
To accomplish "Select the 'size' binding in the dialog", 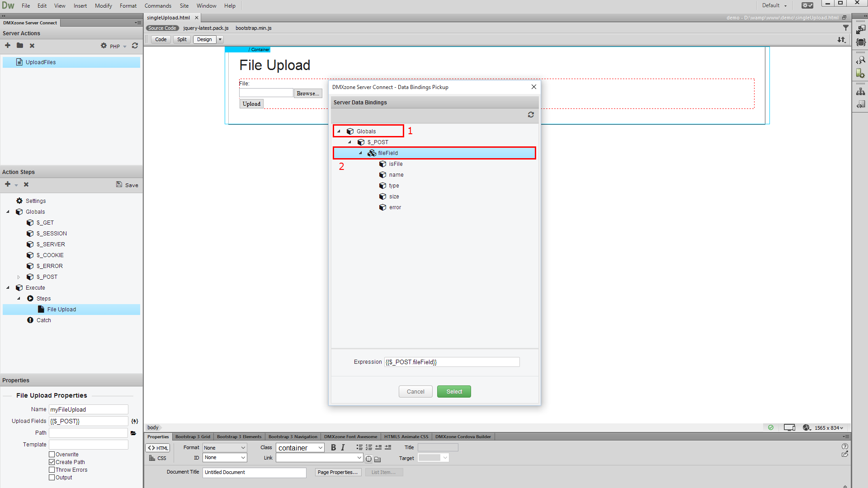I will tap(394, 197).
